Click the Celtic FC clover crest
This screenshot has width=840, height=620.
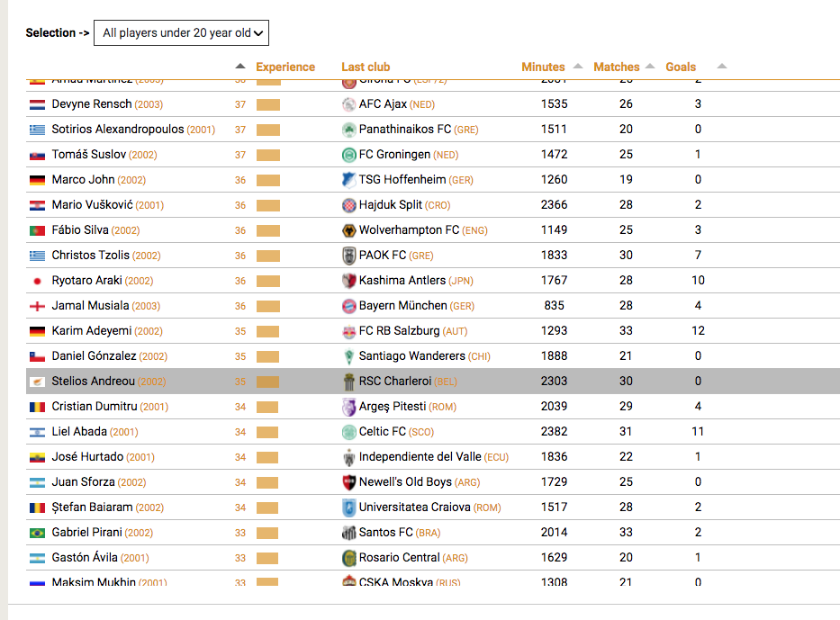pyautogui.click(x=348, y=432)
